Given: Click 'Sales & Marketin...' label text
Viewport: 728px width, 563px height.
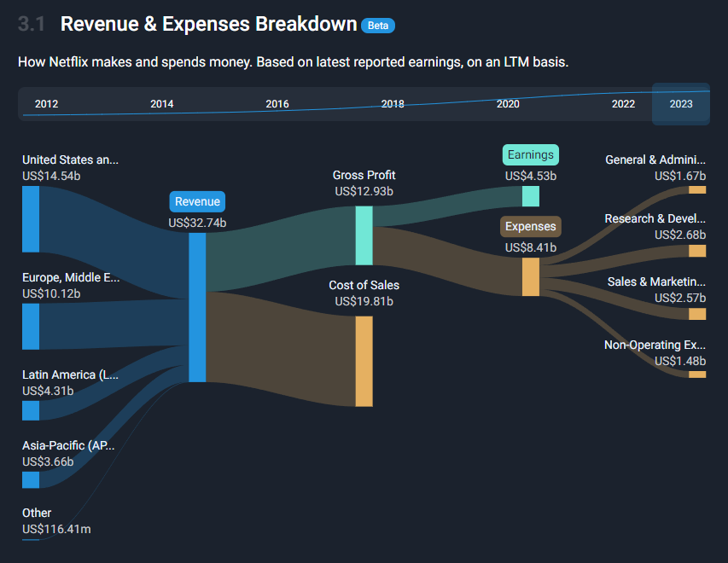Looking at the screenshot, I should (656, 281).
